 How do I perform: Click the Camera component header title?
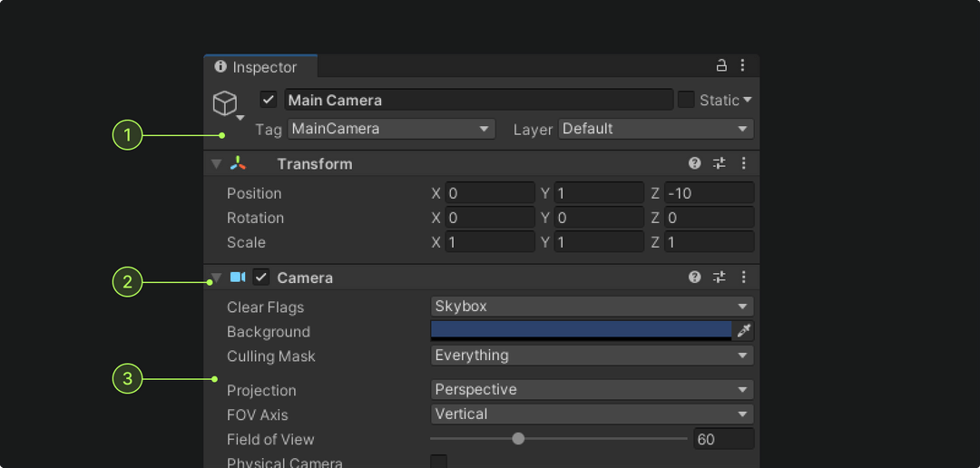[305, 278]
